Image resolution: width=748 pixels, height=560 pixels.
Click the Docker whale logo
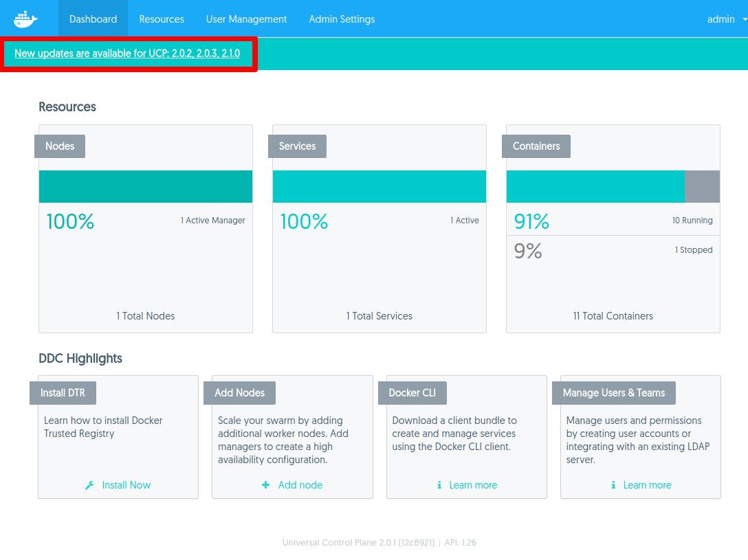(26, 19)
